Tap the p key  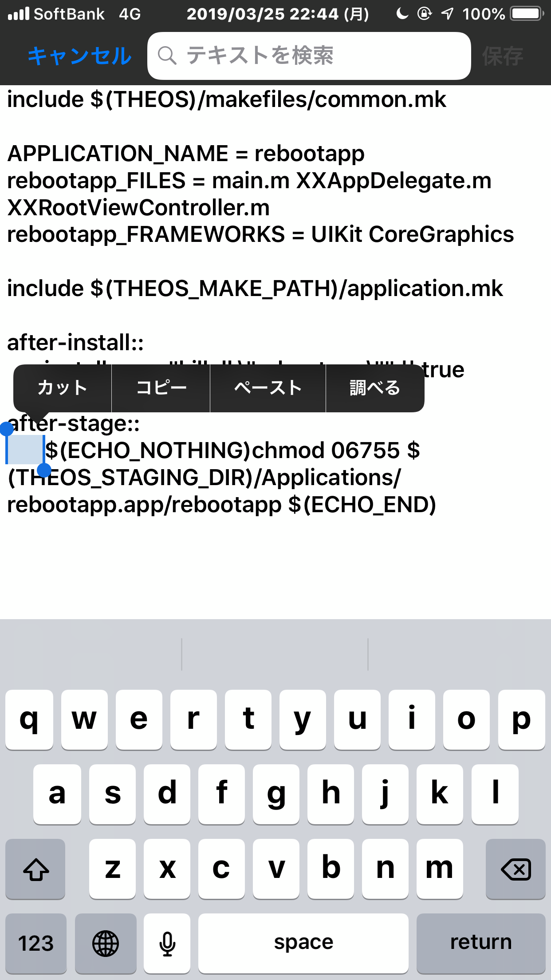(x=521, y=720)
